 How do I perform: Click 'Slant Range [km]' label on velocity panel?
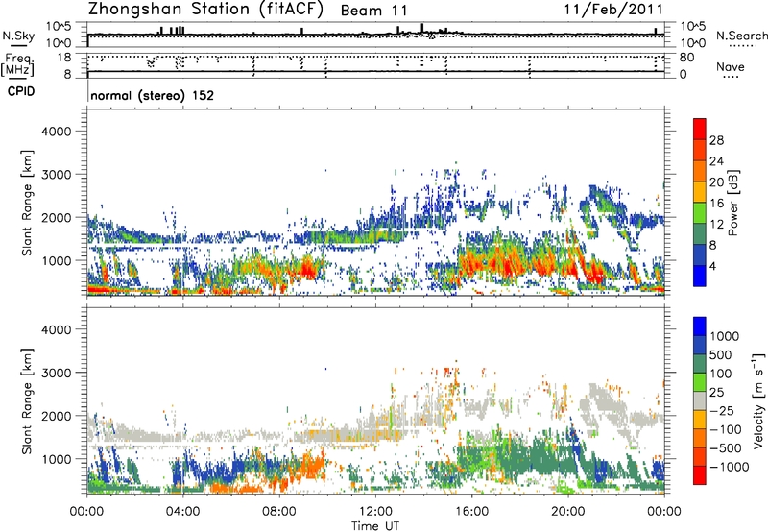tap(28, 400)
